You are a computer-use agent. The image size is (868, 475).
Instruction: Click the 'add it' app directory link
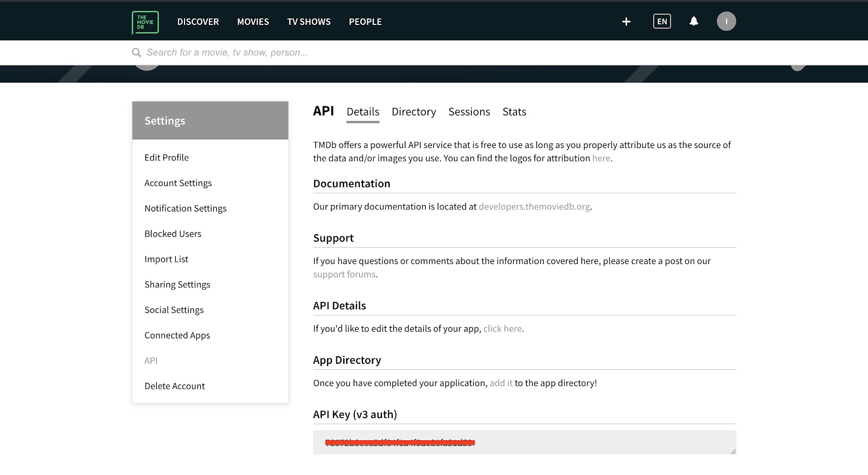pyautogui.click(x=501, y=383)
